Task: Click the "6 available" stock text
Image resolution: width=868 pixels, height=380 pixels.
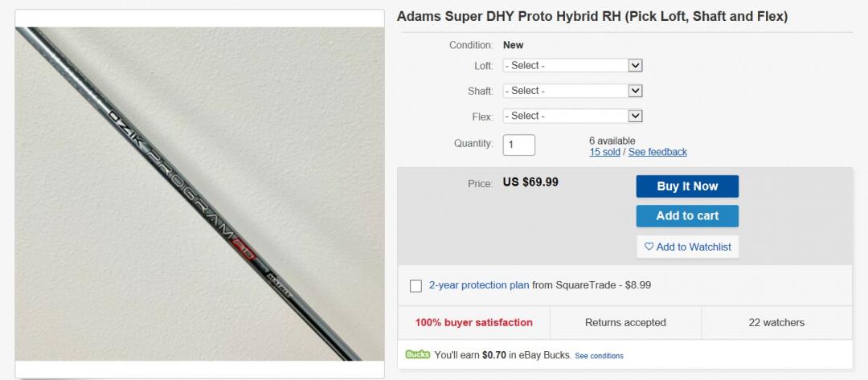Action: click(612, 141)
